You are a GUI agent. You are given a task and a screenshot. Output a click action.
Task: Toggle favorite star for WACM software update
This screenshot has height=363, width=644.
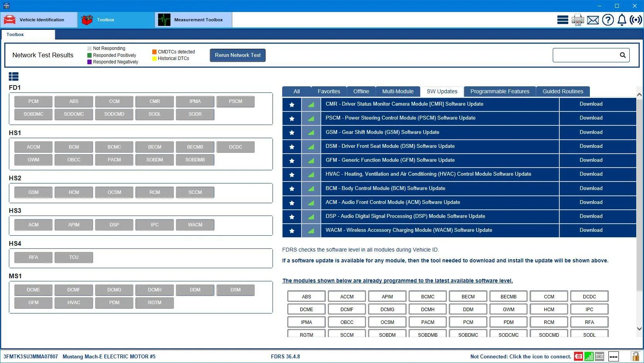(292, 231)
